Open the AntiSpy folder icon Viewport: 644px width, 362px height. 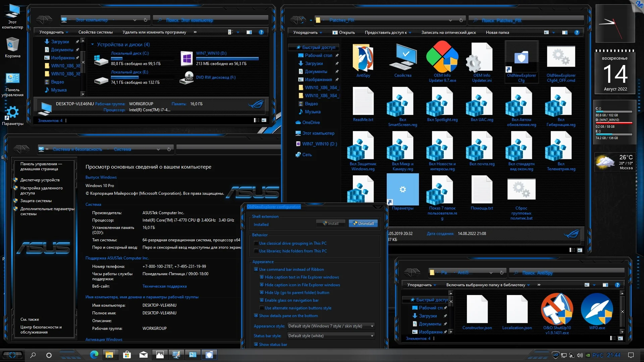pos(363,59)
